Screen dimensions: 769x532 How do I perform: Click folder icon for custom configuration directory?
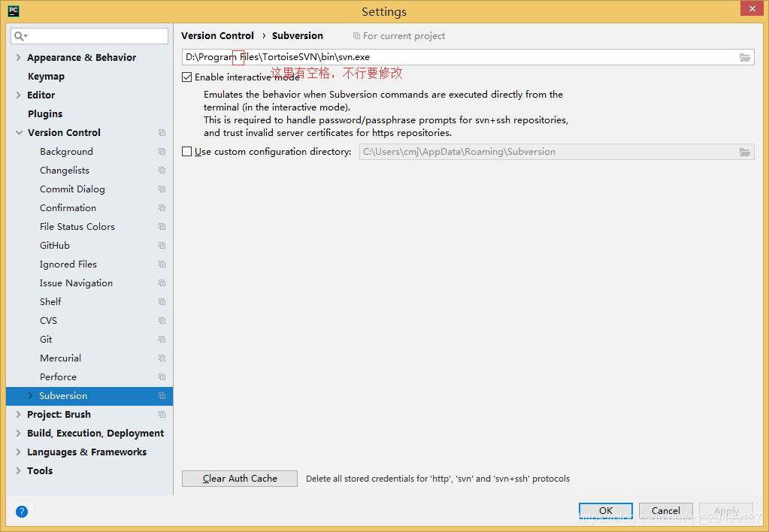pyautogui.click(x=745, y=152)
